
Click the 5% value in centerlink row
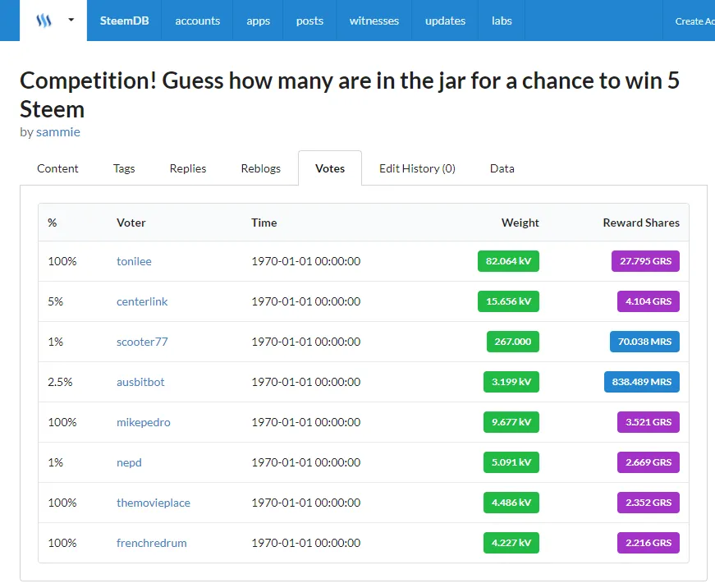coord(55,301)
